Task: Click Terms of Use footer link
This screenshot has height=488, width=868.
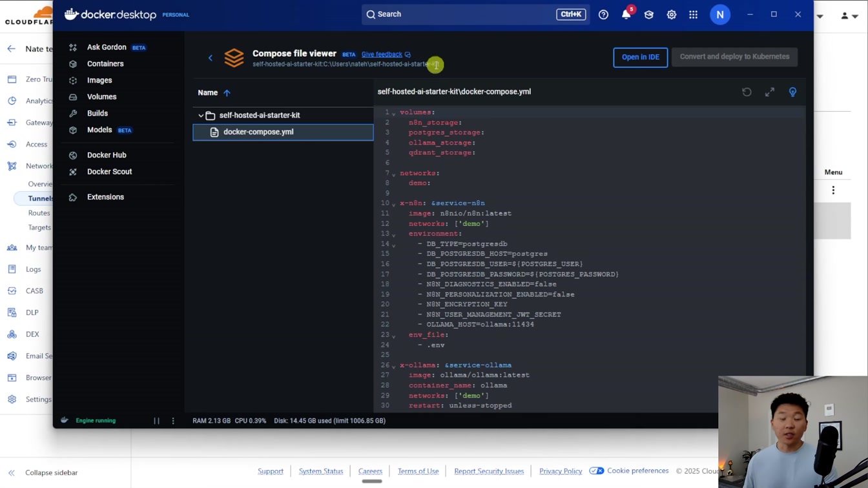Action: tap(418, 471)
